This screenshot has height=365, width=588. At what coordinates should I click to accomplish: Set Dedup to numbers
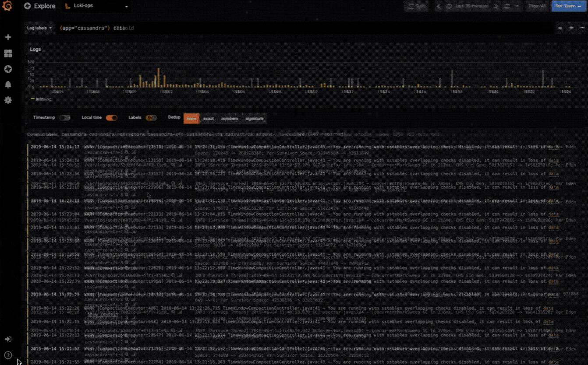pyautogui.click(x=229, y=119)
